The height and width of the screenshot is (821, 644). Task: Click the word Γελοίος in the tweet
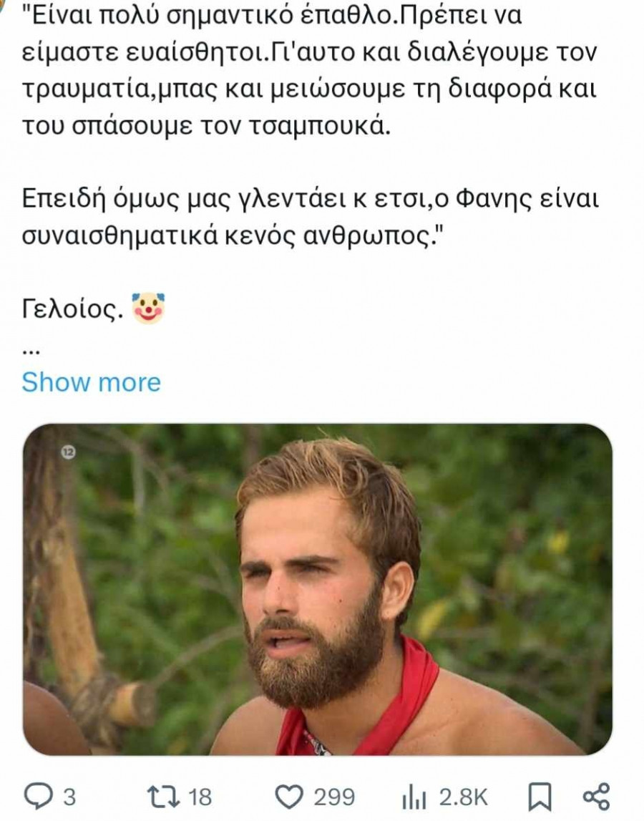click(x=72, y=309)
